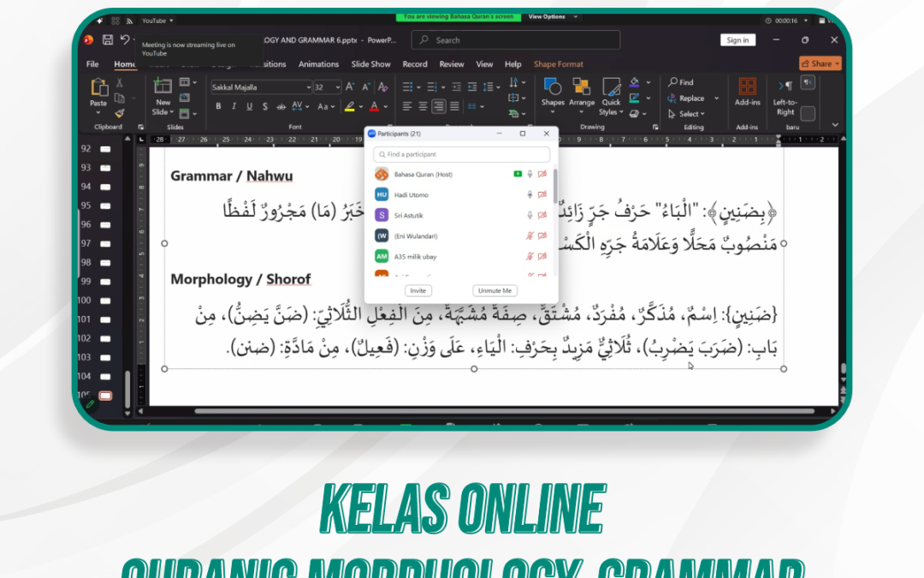Open the Help tab

[512, 63]
